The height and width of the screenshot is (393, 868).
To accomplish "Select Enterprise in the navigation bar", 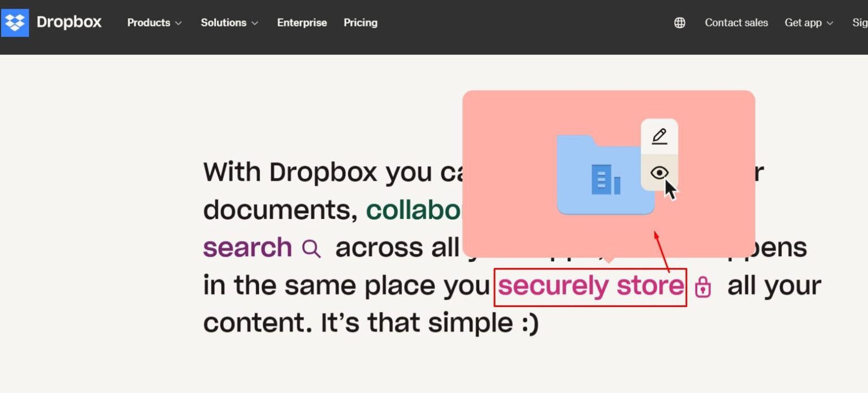I will point(301,23).
